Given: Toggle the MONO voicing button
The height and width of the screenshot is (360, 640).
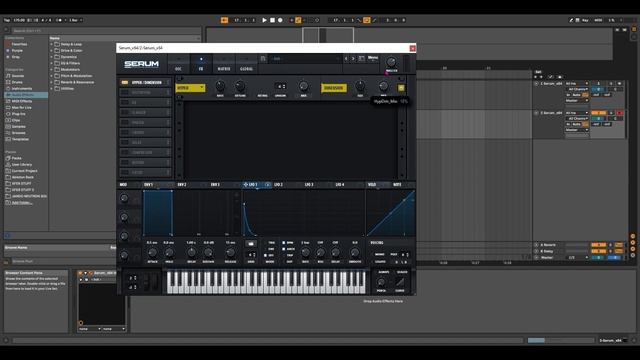Looking at the screenshot, I should [380, 255].
